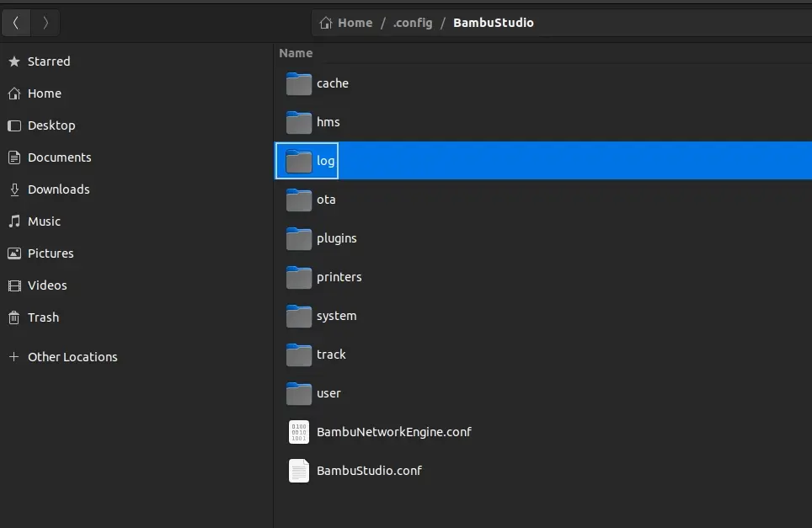
Task: Click the log folder name
Action: [x=326, y=161]
